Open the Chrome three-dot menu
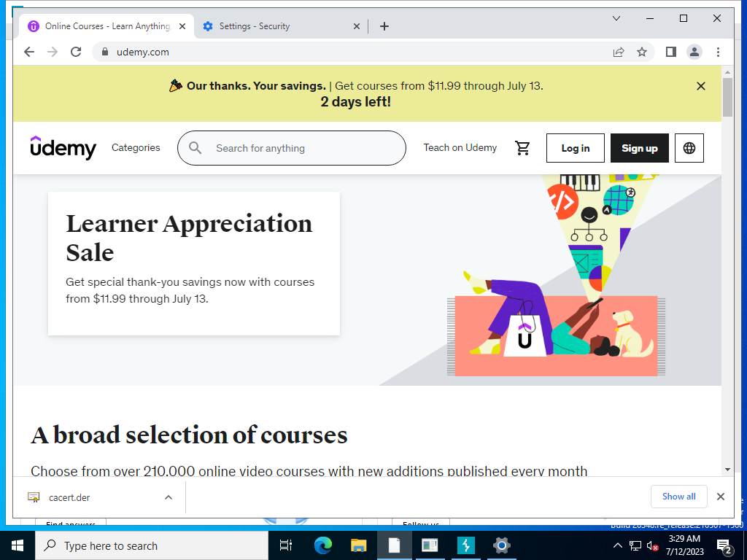The width and height of the screenshot is (747, 560). 718,52
